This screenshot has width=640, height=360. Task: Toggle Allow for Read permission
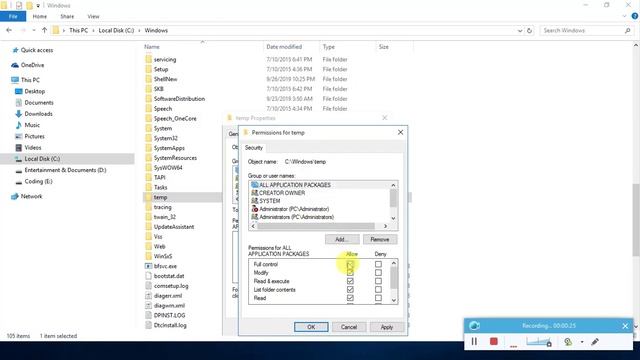[x=350, y=298]
